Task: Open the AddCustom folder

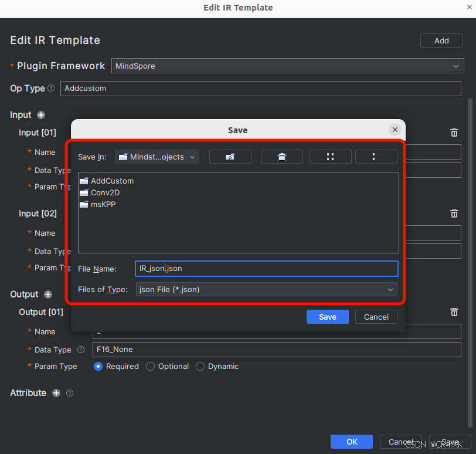Action: point(112,181)
